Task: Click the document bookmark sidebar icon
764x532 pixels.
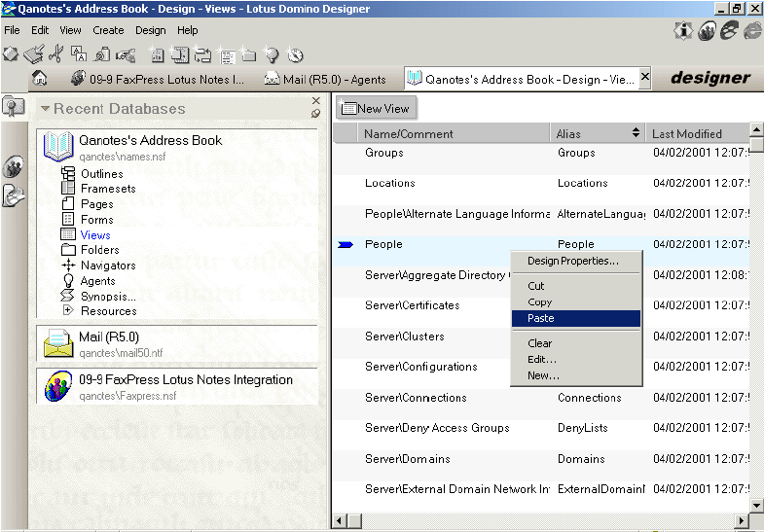Action: [x=14, y=195]
